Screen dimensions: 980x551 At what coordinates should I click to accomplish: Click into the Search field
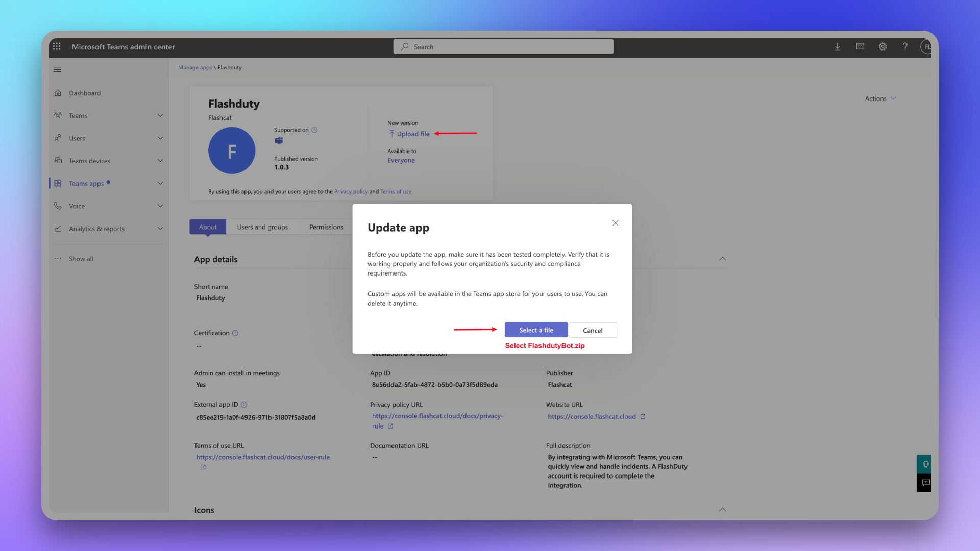pyautogui.click(x=503, y=47)
